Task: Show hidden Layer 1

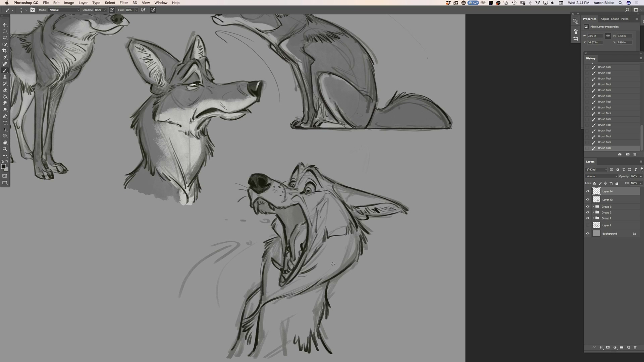Action: click(x=588, y=225)
